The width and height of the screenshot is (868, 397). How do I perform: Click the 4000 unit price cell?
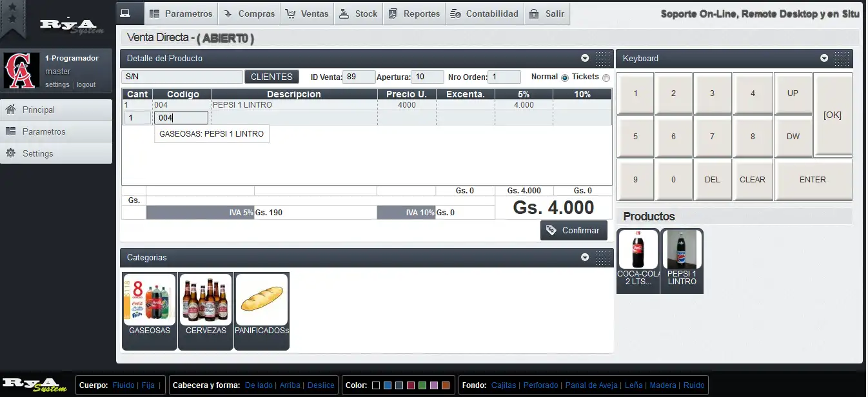coord(407,105)
